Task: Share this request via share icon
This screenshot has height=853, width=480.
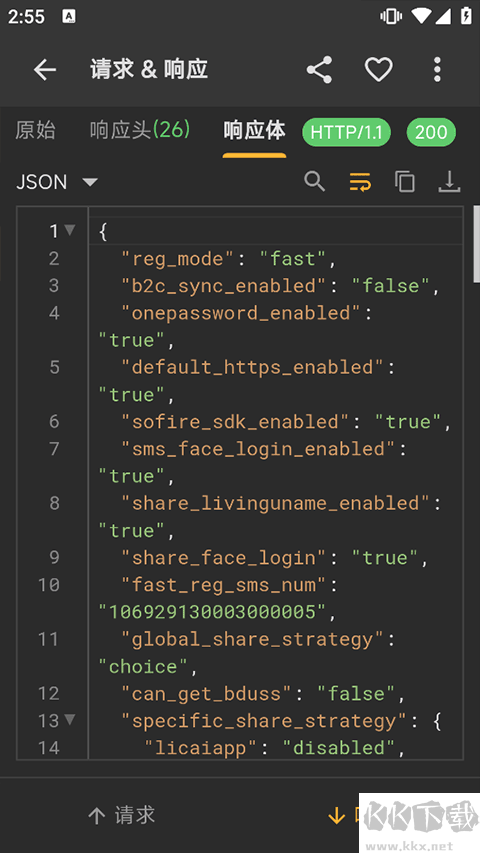Action: tap(319, 70)
